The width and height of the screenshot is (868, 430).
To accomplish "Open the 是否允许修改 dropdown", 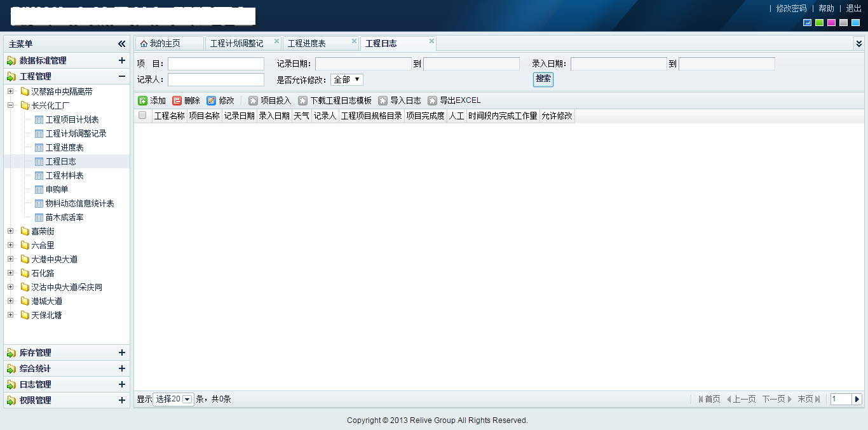I will pos(347,79).
